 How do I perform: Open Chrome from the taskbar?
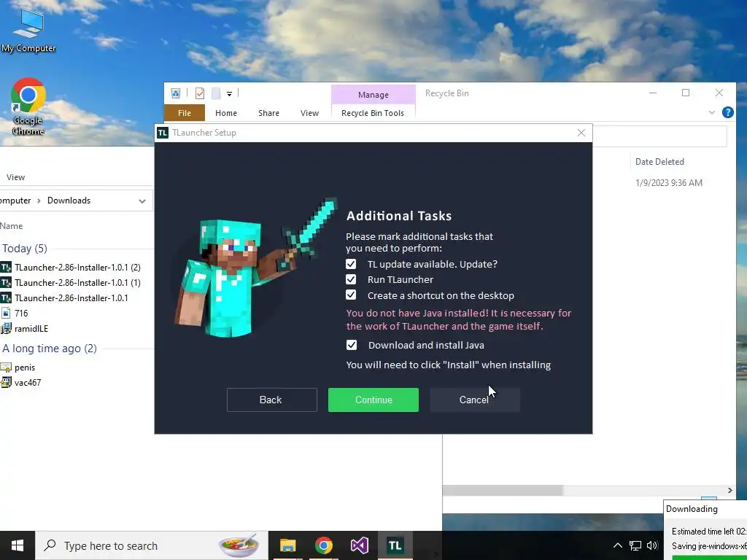323,545
